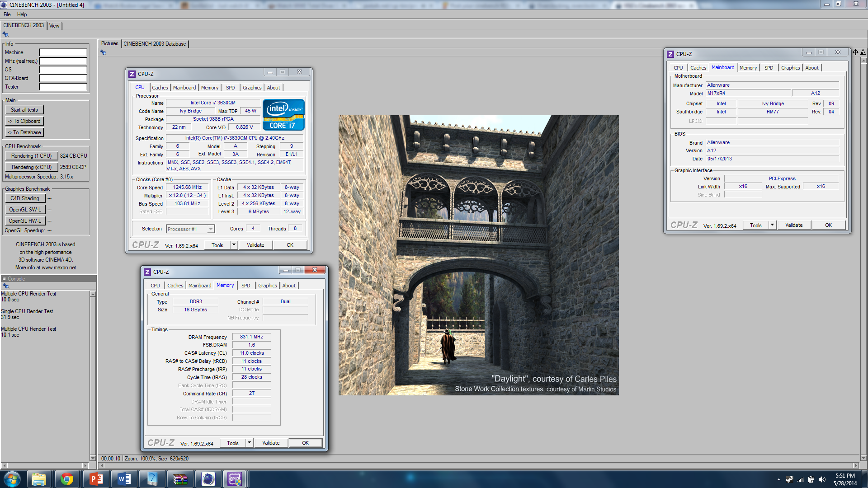Open the Help menu
868x488 pixels.
pos(22,14)
